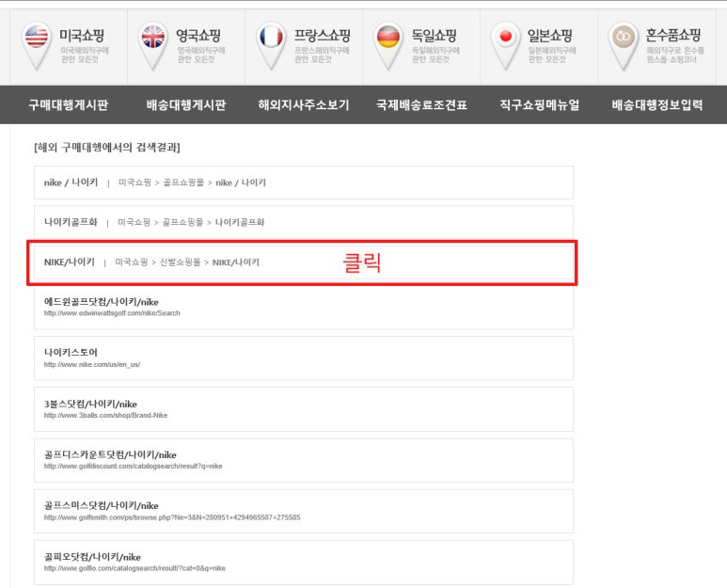The height and width of the screenshot is (588, 727).
Task: Go to 구매대행게시판 menu
Action: pyautogui.click(x=69, y=104)
